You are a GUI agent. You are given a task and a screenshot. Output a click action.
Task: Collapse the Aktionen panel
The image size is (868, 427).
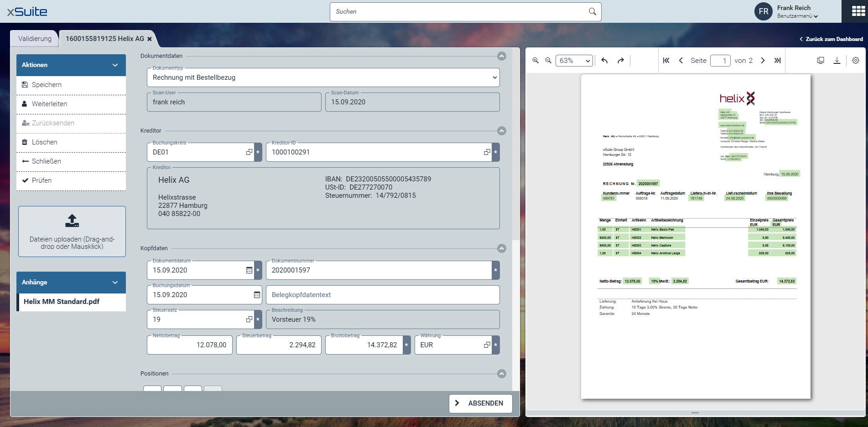[115, 65]
